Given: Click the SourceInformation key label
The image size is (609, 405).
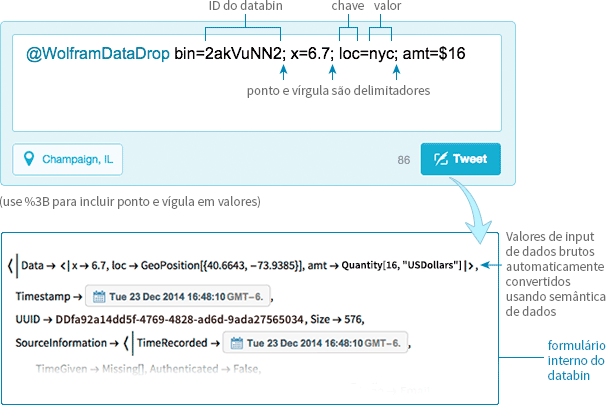Looking at the screenshot, I should pos(61,343).
